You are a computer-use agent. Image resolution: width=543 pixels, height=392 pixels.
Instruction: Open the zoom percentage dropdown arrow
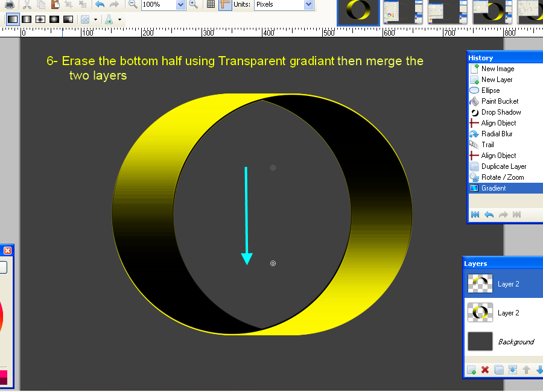point(180,4)
